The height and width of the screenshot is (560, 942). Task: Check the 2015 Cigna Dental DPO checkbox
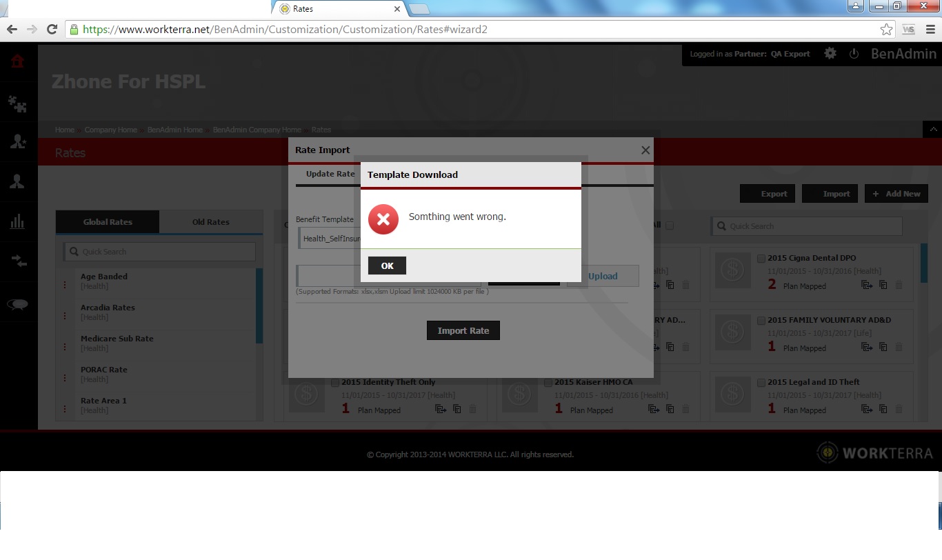click(761, 259)
